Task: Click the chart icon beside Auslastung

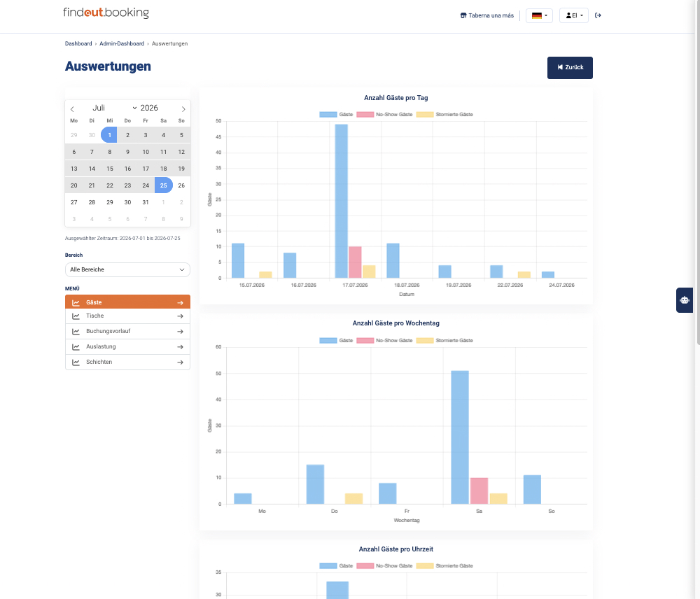Action: (76, 347)
